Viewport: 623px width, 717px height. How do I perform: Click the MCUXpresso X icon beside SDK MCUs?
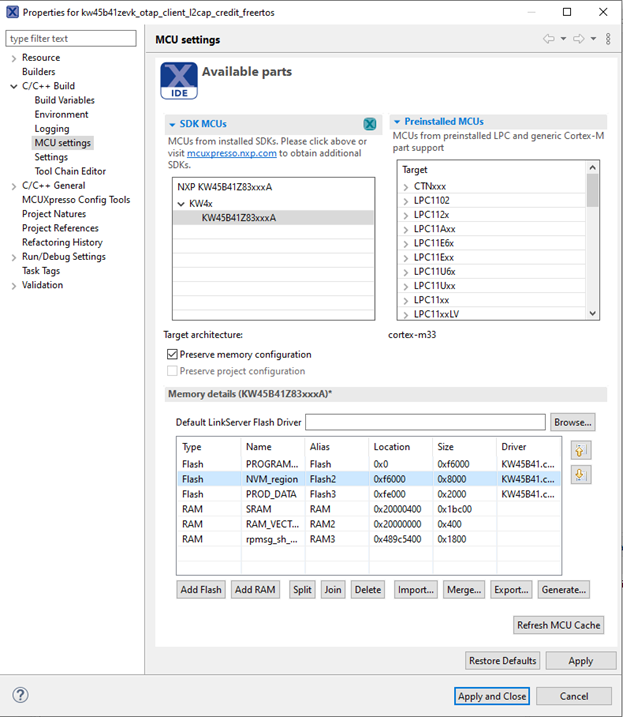pos(369,123)
